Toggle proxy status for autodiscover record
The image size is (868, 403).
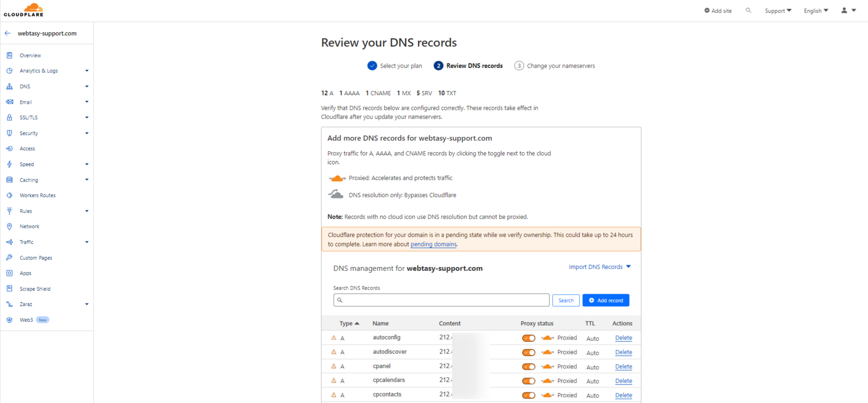pyautogui.click(x=529, y=353)
